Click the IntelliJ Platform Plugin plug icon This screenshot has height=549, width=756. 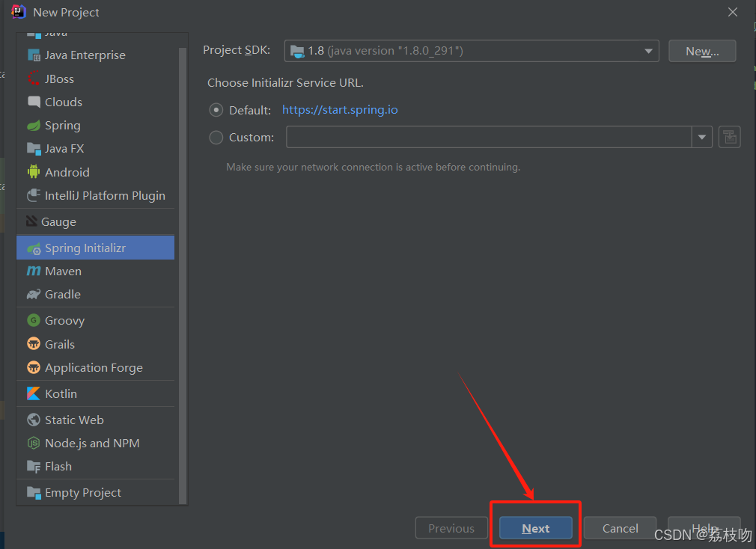pyautogui.click(x=34, y=195)
